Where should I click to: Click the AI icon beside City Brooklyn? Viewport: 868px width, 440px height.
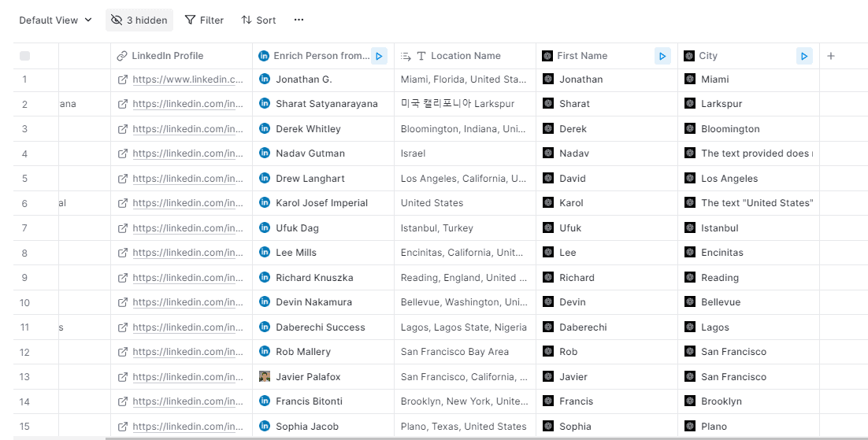690,401
